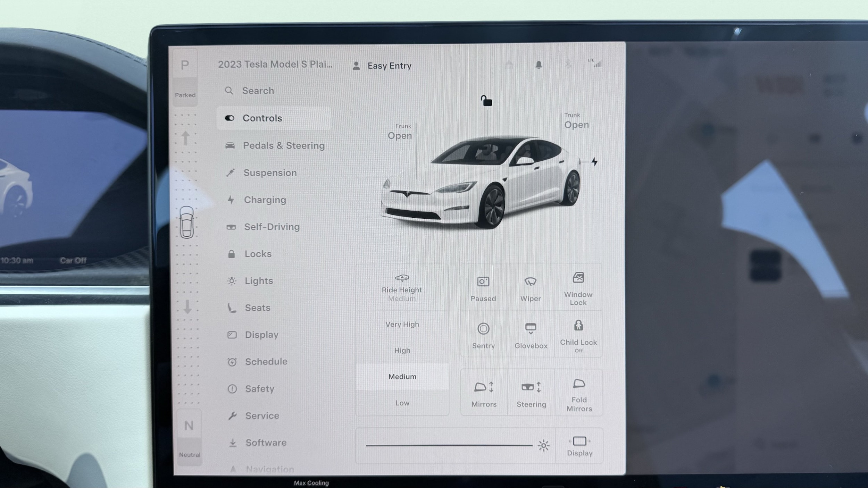Screen dimensions: 868x488
Task: Click the Schedule clock icon
Action: [232, 362]
